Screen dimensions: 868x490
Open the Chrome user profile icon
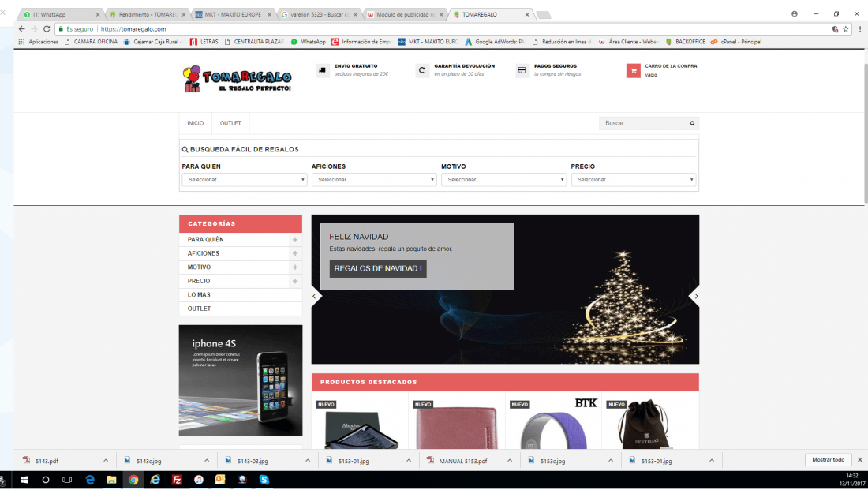[x=795, y=14]
